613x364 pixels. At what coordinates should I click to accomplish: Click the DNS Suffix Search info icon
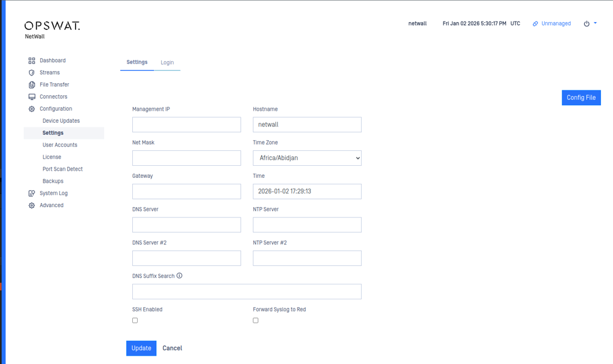[x=180, y=276]
